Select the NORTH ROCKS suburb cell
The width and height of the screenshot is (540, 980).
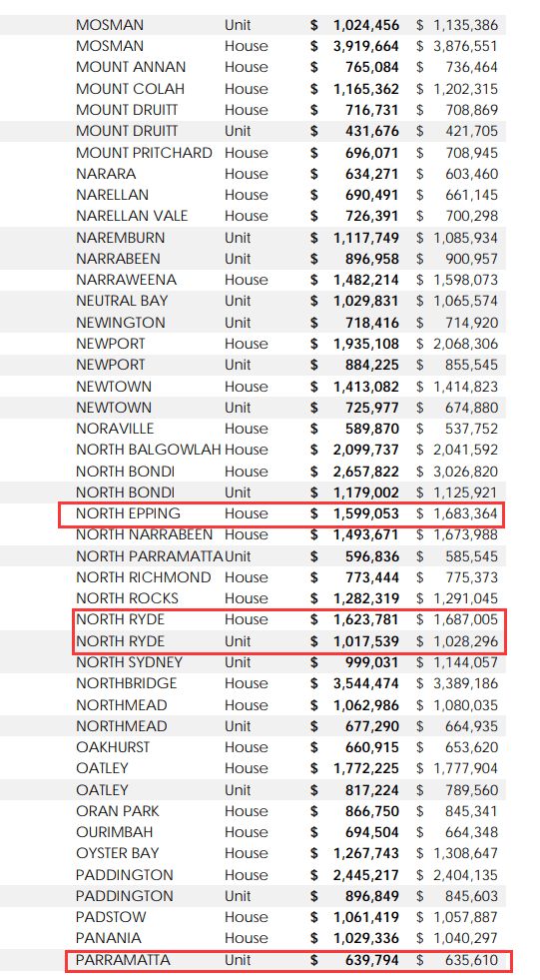click(127, 598)
